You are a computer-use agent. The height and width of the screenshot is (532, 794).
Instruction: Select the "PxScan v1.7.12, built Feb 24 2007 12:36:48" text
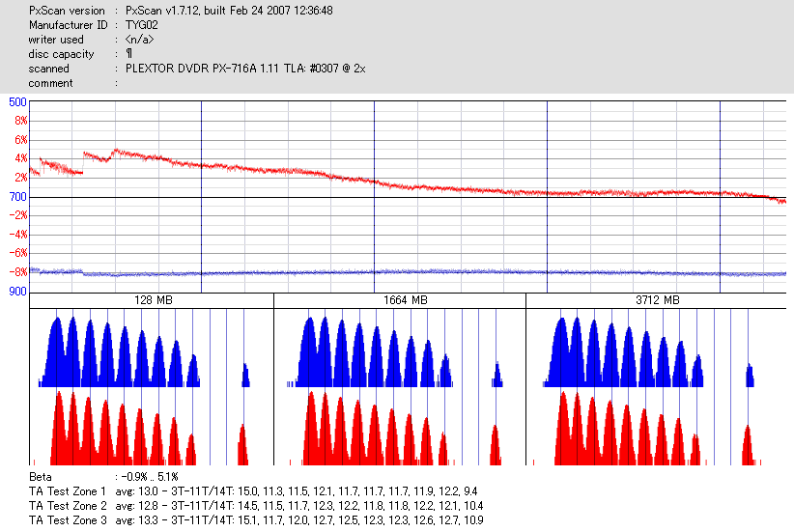[229, 11]
